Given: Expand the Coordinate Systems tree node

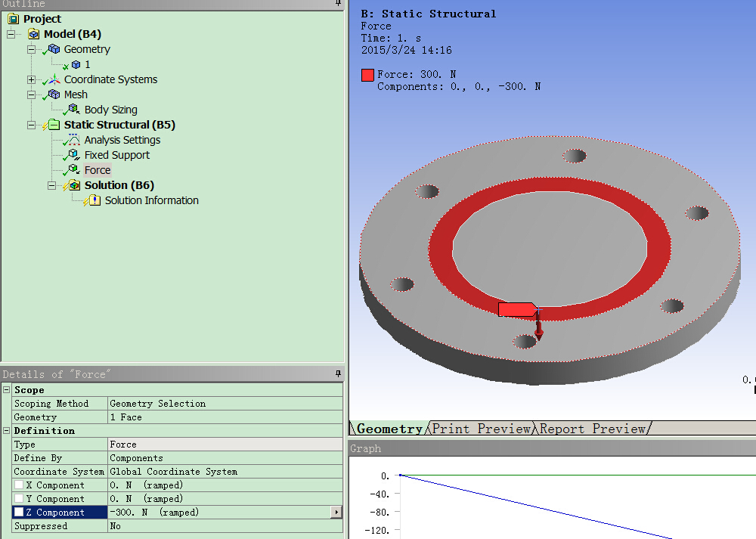Looking at the screenshot, I should tap(31, 79).
